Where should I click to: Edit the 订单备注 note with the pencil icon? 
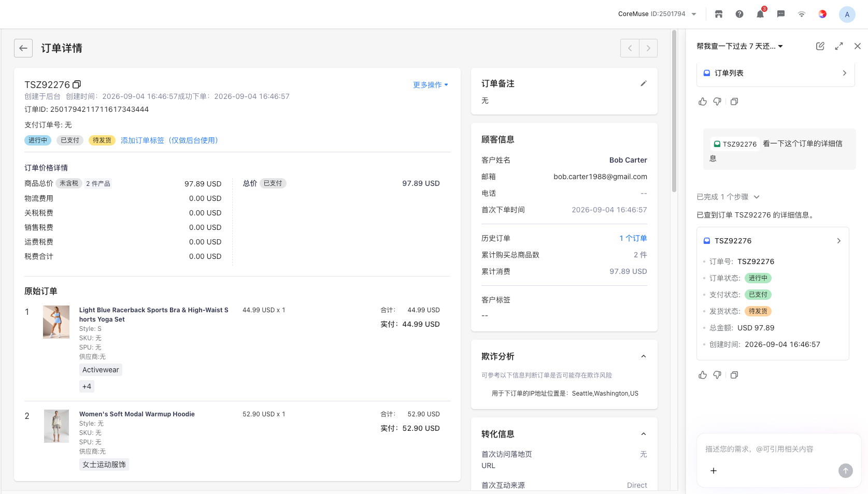(644, 83)
